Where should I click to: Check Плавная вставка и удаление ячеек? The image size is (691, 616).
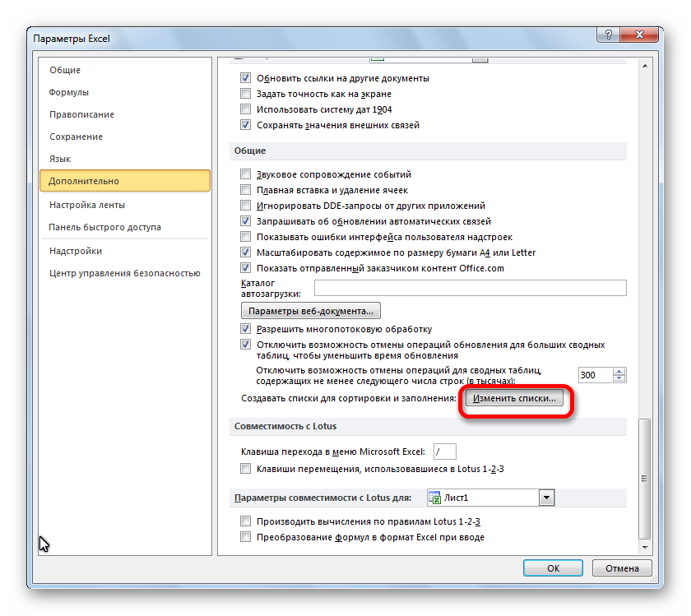[x=245, y=190]
